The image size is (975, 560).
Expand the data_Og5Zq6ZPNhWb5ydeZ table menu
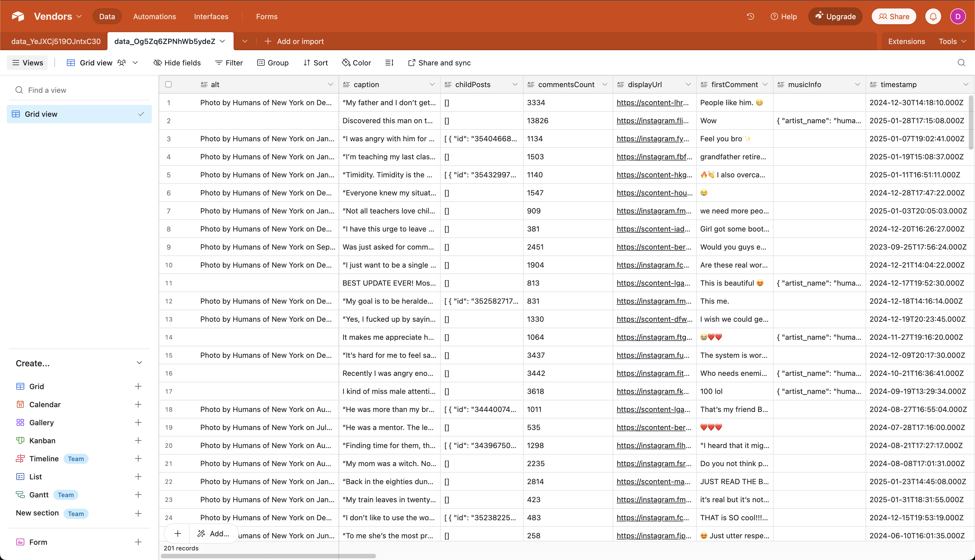[222, 41]
